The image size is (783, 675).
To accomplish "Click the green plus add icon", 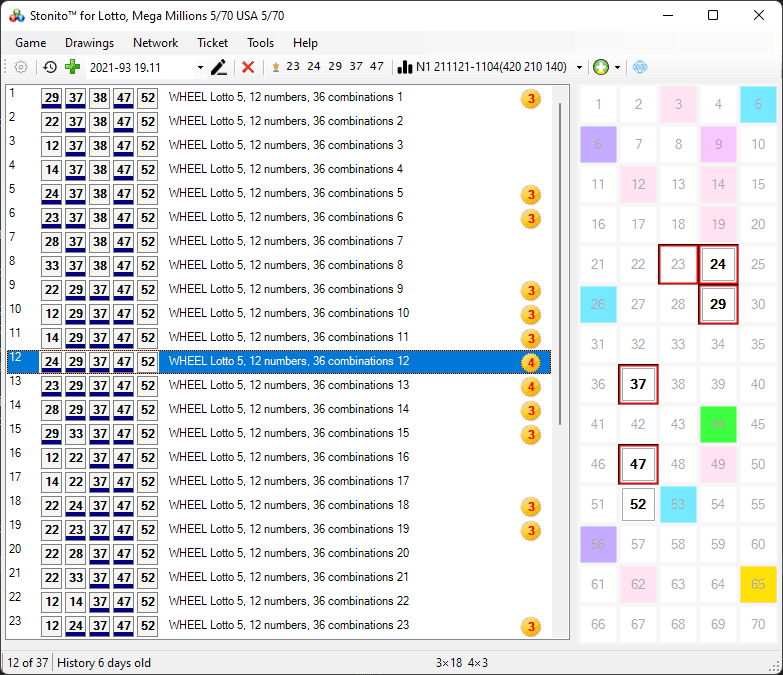I will coord(72,67).
